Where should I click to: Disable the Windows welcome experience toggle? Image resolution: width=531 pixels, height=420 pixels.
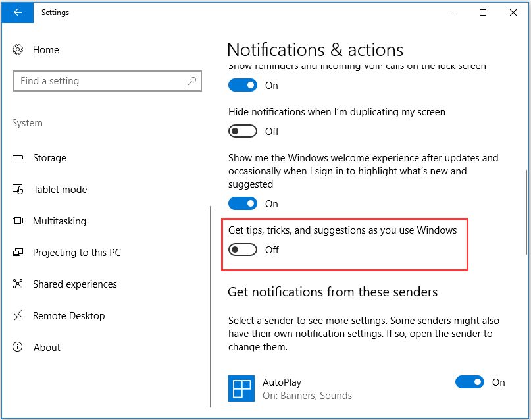[242, 204]
